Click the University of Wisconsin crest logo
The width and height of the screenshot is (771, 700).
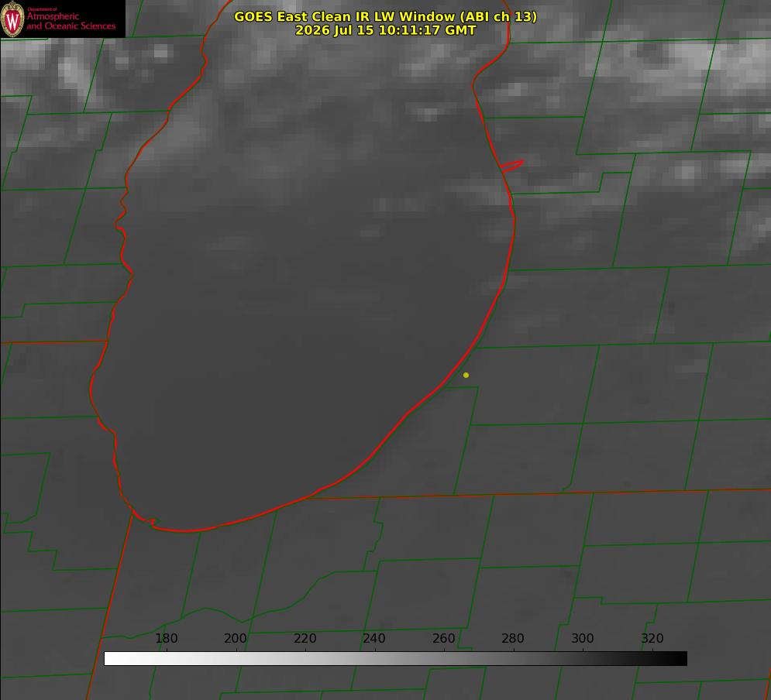pos(12,19)
